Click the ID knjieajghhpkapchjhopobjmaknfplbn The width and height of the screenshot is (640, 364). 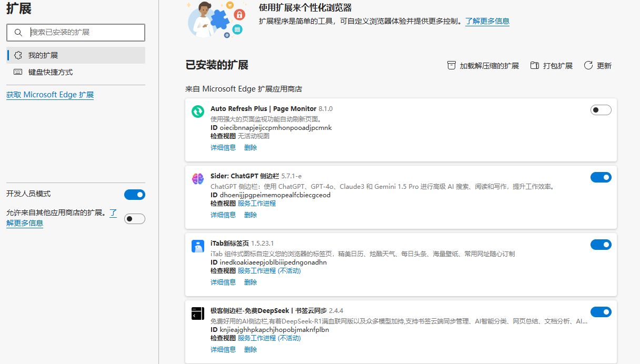[x=269, y=330]
